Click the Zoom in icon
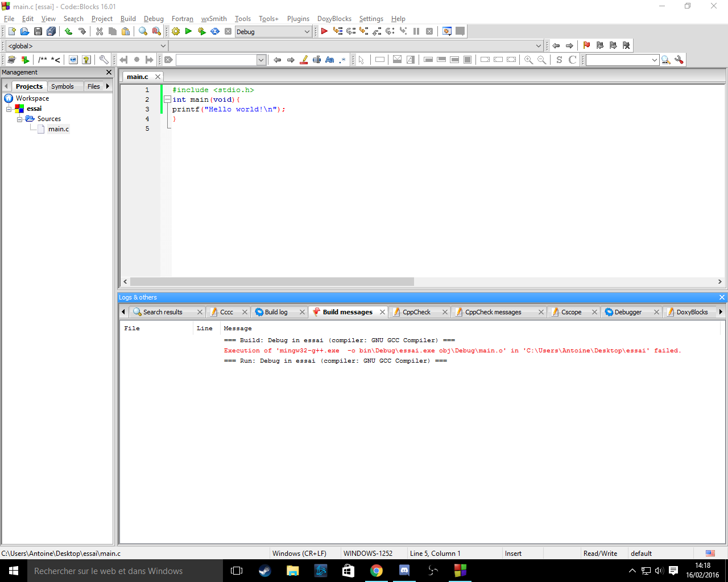Viewport: 728px width, 582px height. click(x=528, y=60)
